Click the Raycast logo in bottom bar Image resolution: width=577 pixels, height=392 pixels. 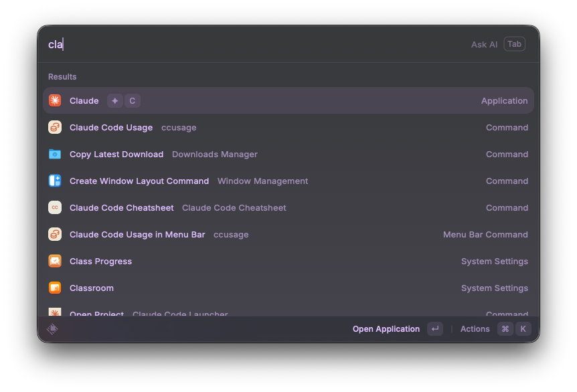[x=52, y=329]
